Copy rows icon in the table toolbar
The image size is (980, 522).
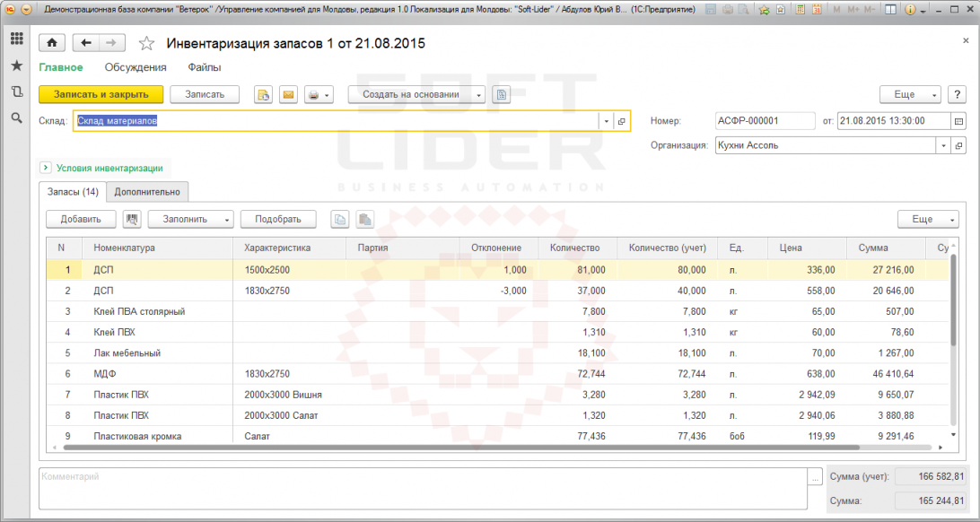pos(339,219)
